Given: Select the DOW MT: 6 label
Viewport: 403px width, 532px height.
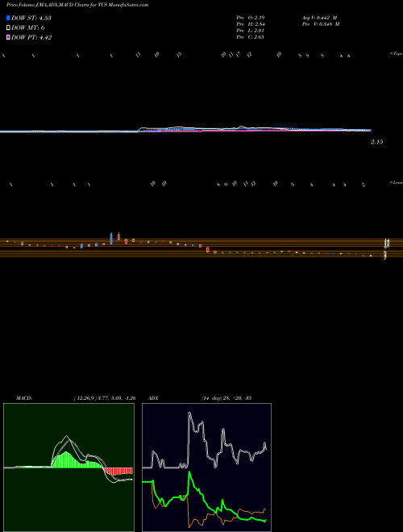Looking at the screenshot, I should [x=28, y=28].
